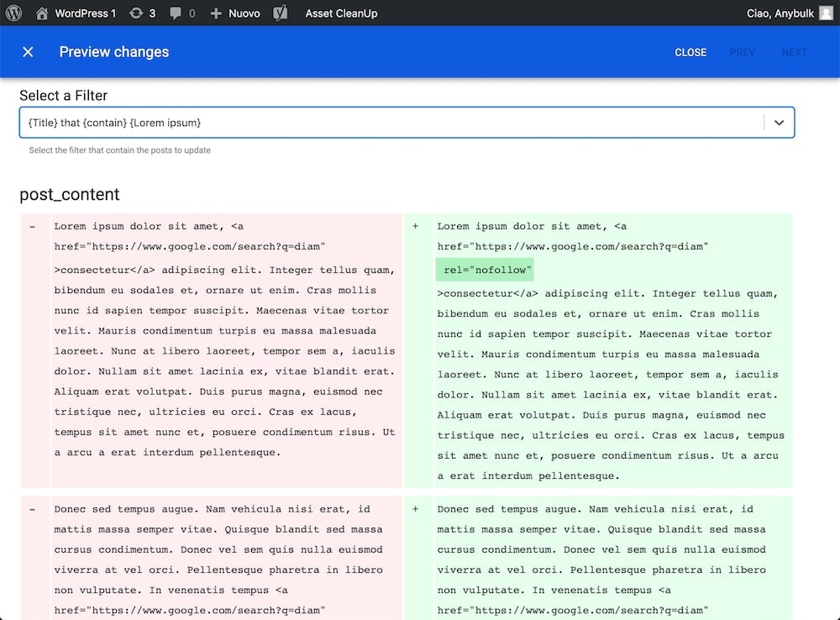The height and width of the screenshot is (620, 840).
Task: Open the WordPress logo menu
Action: [13, 13]
